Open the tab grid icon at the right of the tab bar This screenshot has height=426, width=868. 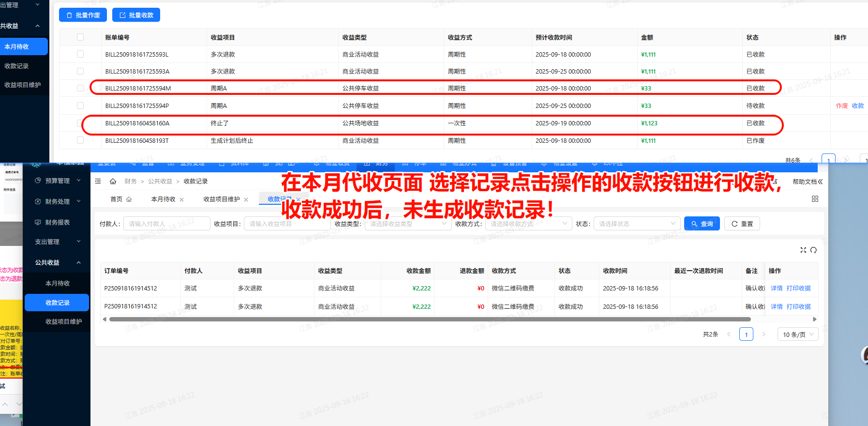click(815, 199)
